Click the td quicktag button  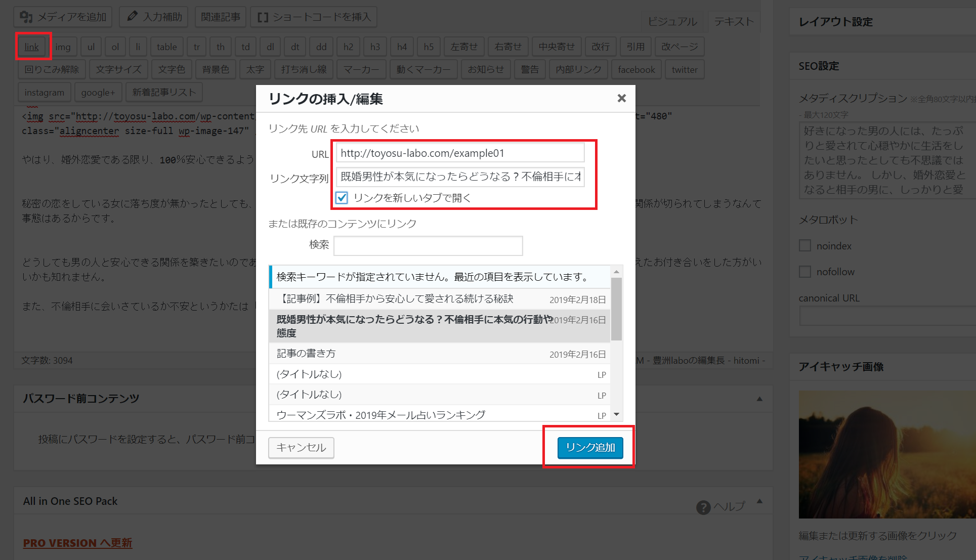[x=245, y=47]
